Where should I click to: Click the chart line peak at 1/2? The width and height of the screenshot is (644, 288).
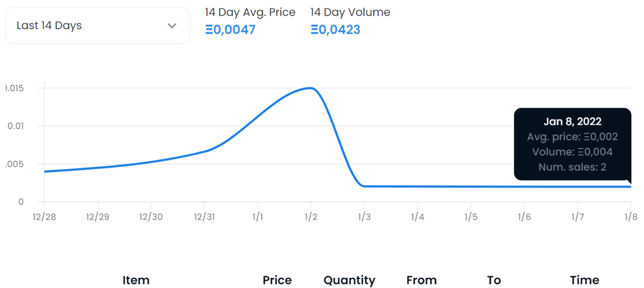[x=310, y=88]
